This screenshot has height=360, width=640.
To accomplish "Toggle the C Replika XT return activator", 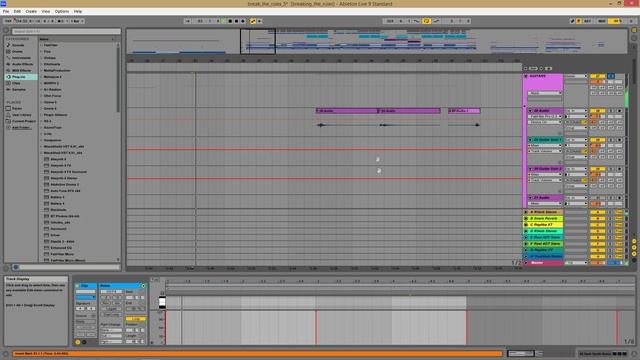I will point(597,224).
